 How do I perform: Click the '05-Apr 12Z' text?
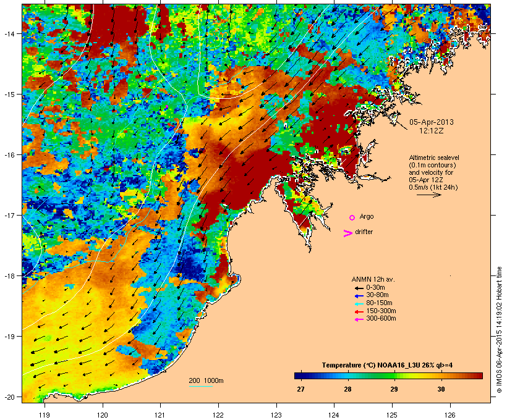[426, 180]
